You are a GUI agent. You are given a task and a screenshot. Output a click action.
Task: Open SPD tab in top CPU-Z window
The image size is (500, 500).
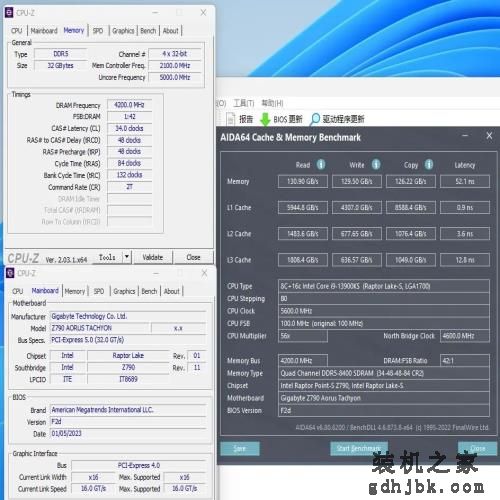pos(98,31)
